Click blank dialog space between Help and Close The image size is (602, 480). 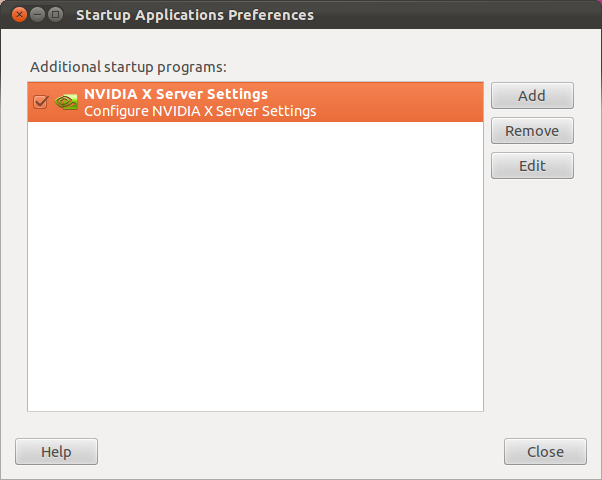pos(300,452)
